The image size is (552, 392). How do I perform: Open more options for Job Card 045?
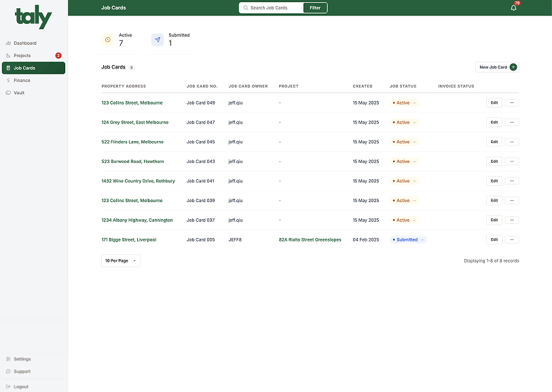point(511,142)
